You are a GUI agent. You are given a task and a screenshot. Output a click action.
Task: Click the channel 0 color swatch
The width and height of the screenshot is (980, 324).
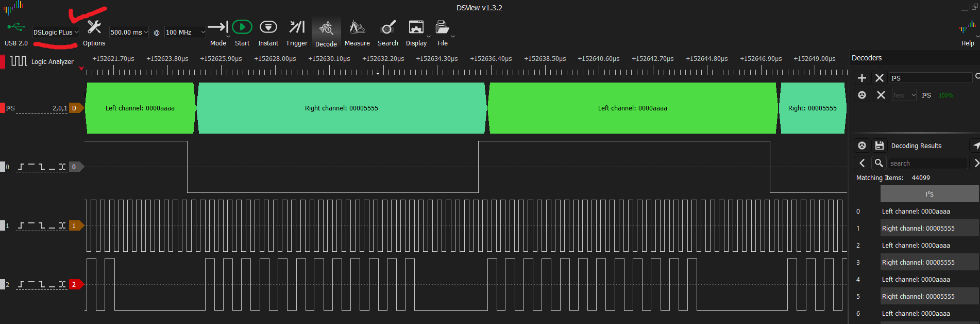click(2, 167)
